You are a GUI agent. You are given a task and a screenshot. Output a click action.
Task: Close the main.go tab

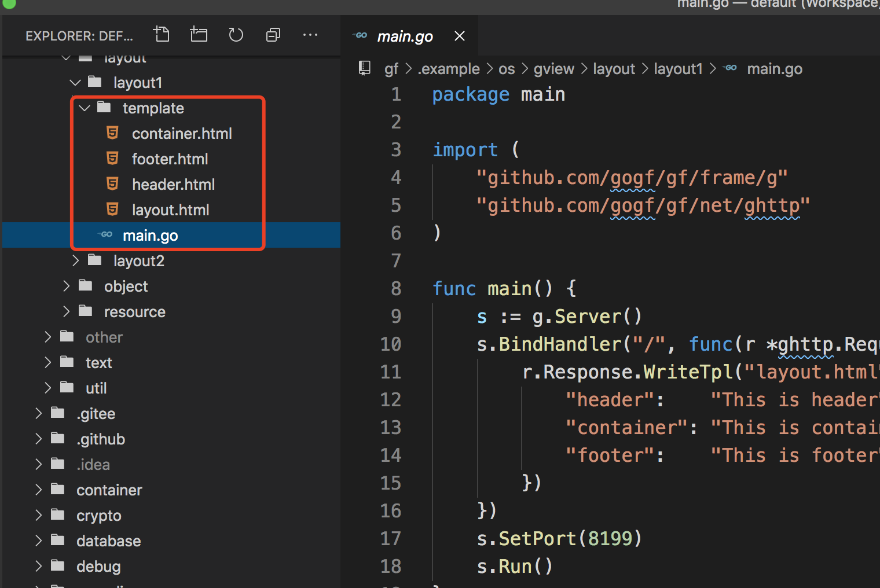tap(459, 35)
